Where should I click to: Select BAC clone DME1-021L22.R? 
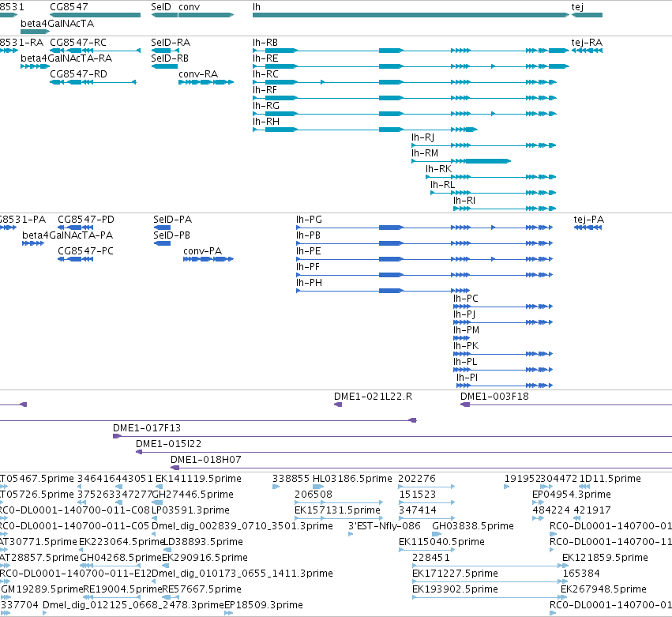coord(338,404)
